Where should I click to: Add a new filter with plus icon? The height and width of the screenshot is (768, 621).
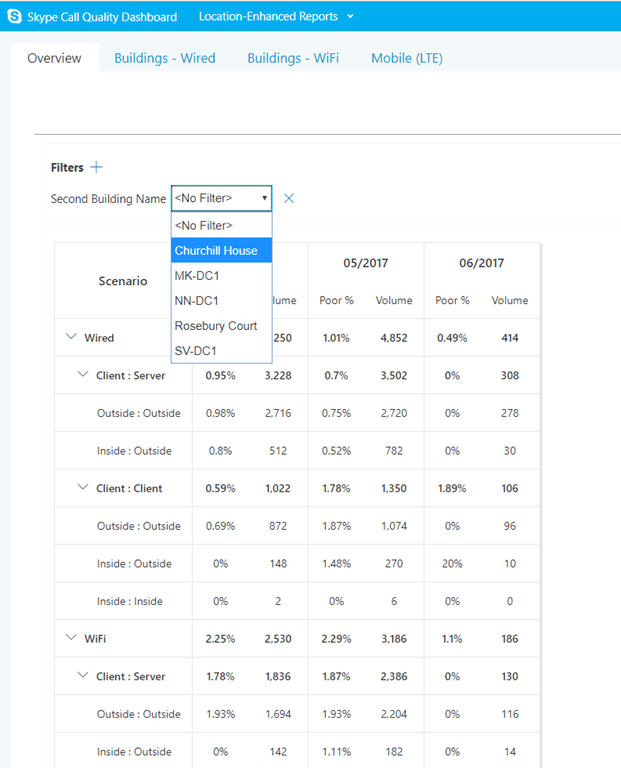pos(96,167)
